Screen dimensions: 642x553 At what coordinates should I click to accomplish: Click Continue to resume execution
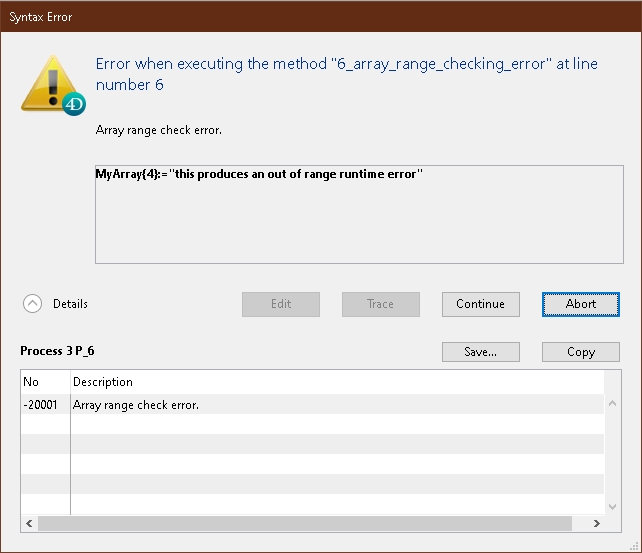point(480,304)
